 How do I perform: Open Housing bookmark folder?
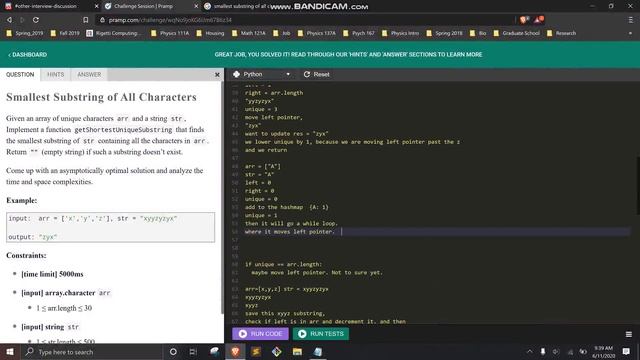click(211, 33)
